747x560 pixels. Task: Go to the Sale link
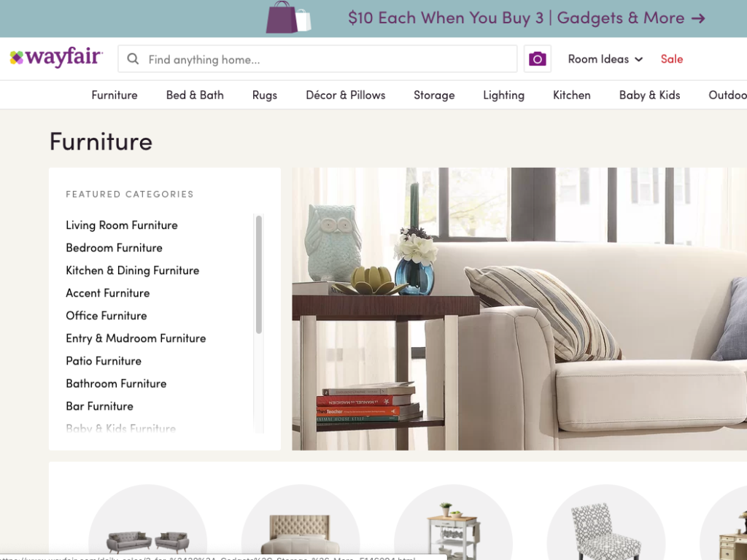[x=672, y=59]
